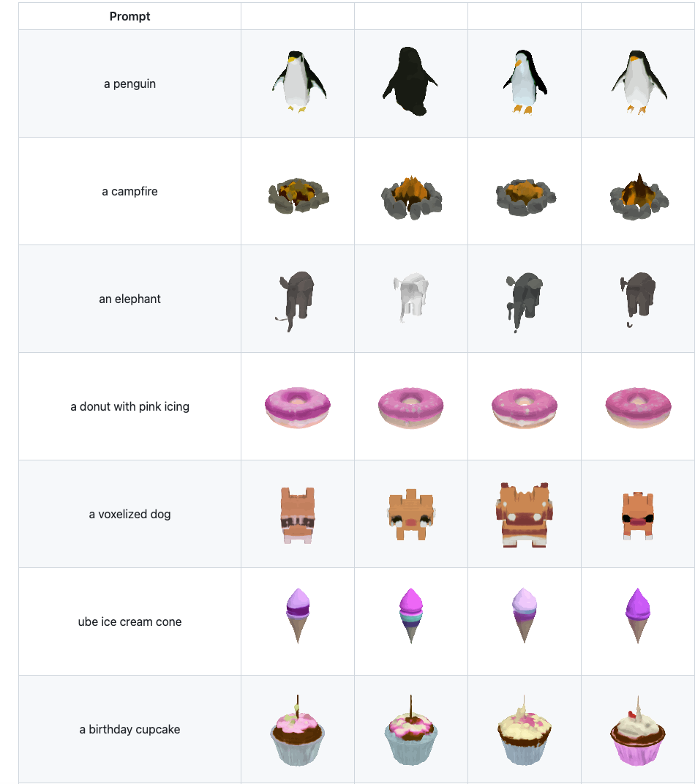Screen dimensions: 695x784
Task: Click the 'a voxelized dog' prompt cell
Action: (130, 514)
